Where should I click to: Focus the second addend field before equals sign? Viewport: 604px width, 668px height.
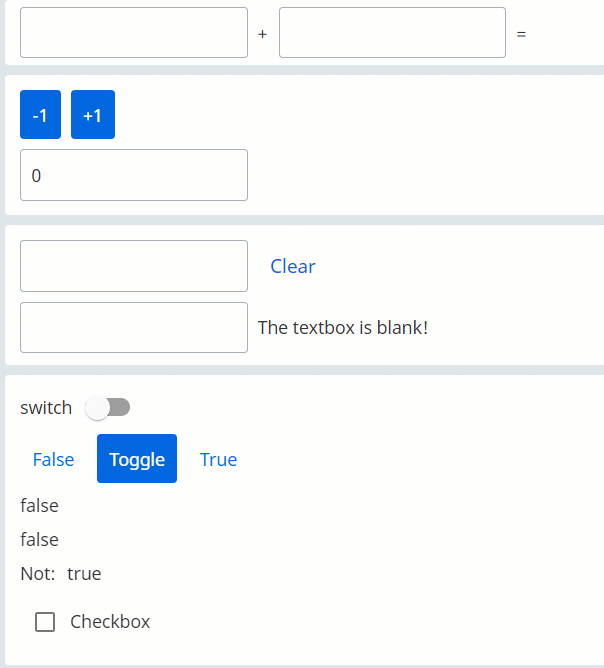pos(392,32)
